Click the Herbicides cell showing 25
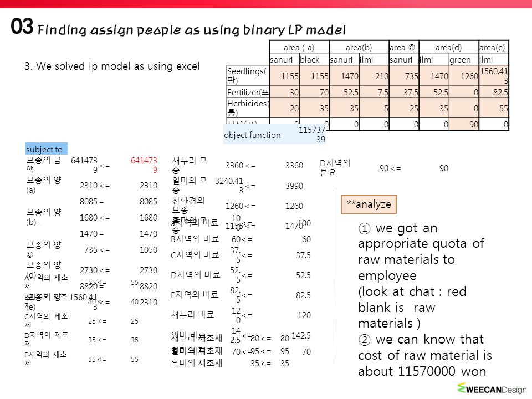 404,108
